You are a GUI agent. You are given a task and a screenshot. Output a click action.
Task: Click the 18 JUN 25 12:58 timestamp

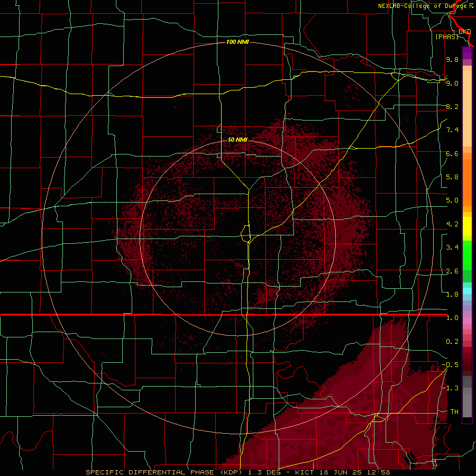pyautogui.click(x=355, y=472)
